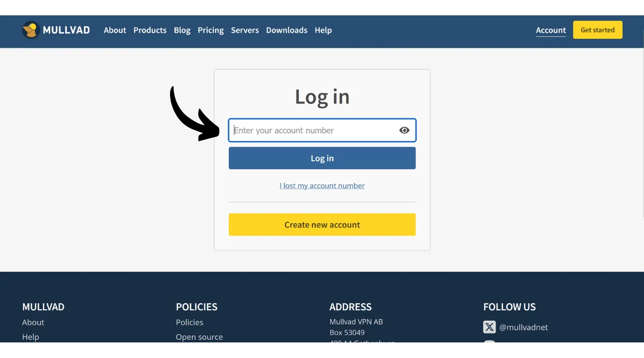This screenshot has width=644, height=358.
Task: Open the Open source footer link
Action: (199, 337)
